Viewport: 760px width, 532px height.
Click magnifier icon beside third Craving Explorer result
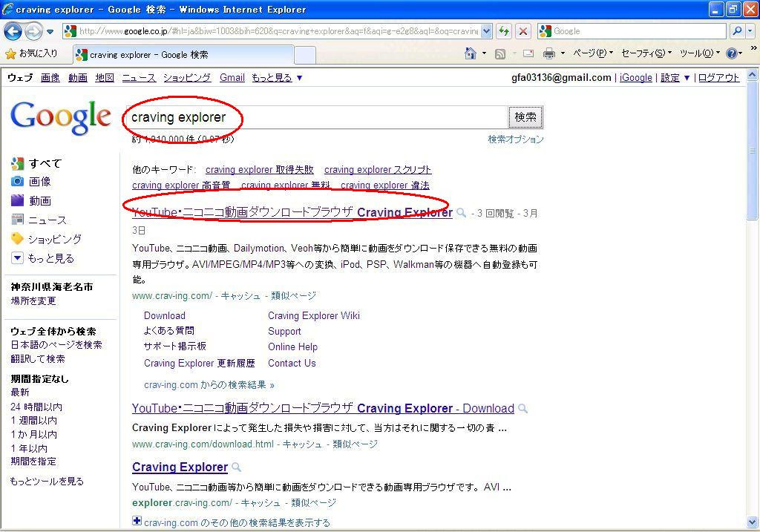(236, 467)
